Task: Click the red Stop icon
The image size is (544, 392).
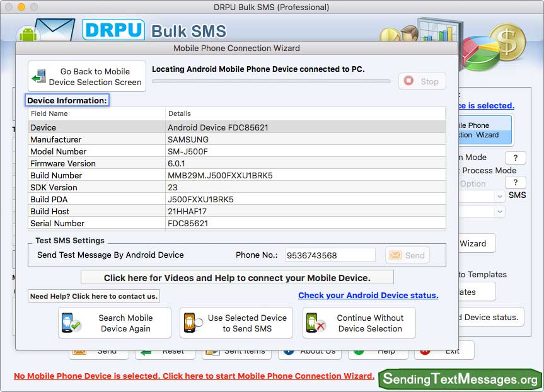Action: [408, 81]
